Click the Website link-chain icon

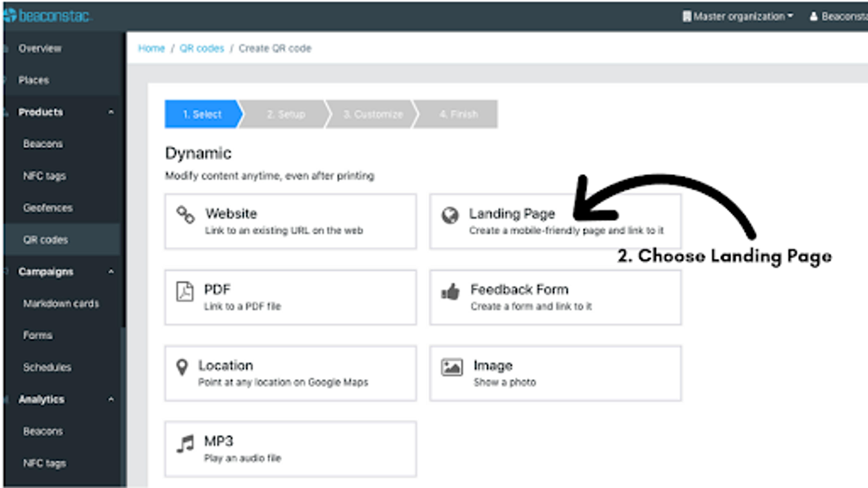tap(186, 215)
